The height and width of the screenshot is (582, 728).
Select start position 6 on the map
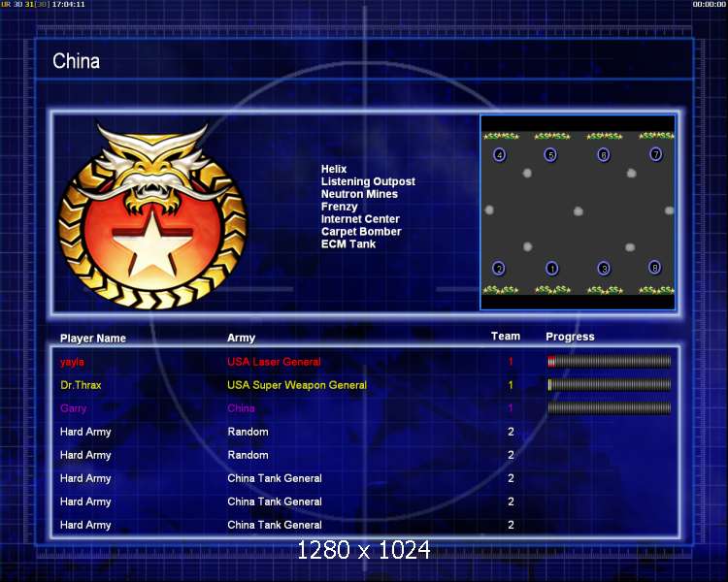tap(604, 154)
